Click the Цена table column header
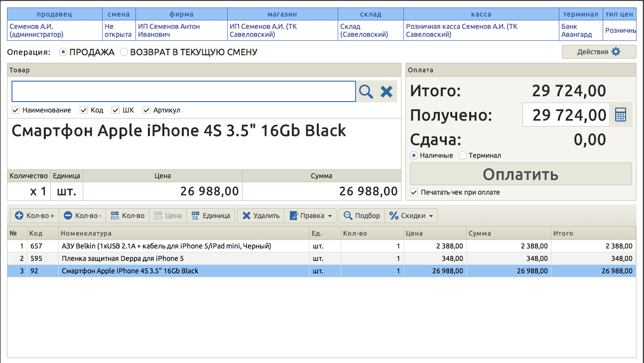The image size is (644, 363). coord(435,234)
